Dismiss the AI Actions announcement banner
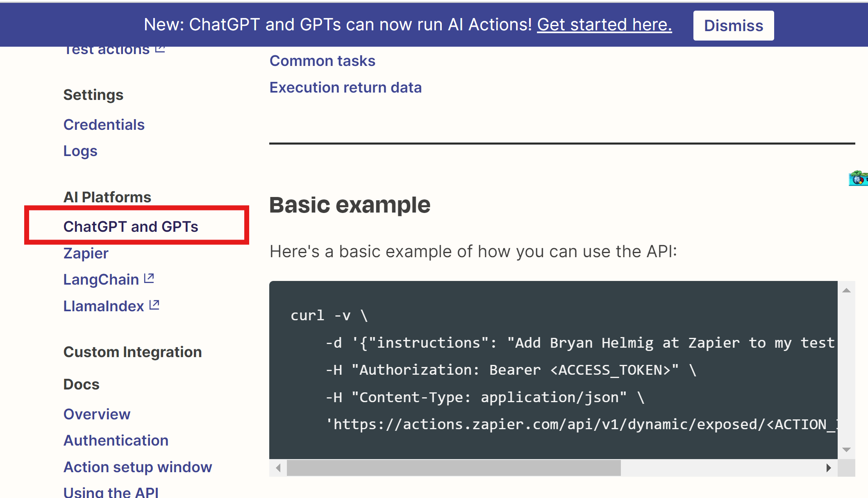 click(733, 25)
